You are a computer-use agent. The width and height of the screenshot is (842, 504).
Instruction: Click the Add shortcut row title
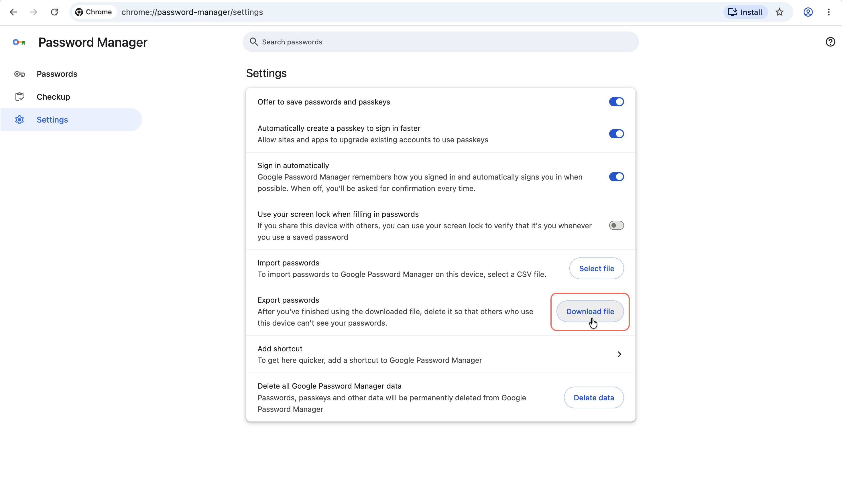(x=280, y=349)
